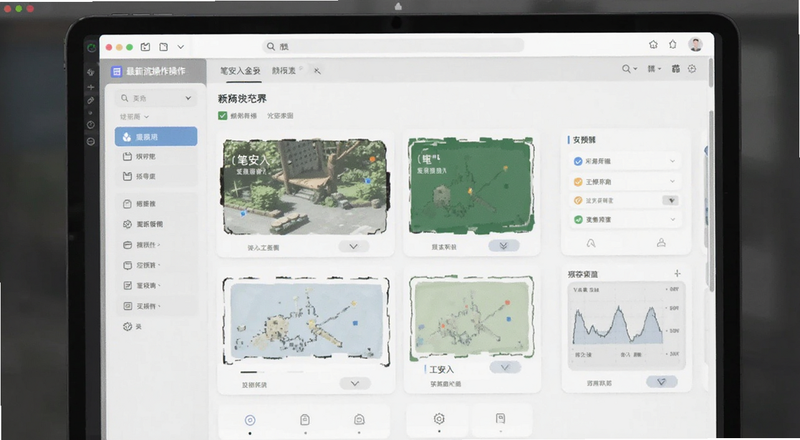The image size is (800, 440).
Task: Select the highlighted blue sidebar item
Action: click(x=156, y=137)
